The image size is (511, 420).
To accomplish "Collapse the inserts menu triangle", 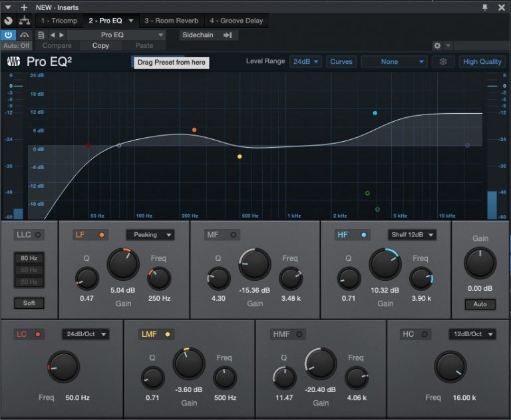I will pos(8,7).
